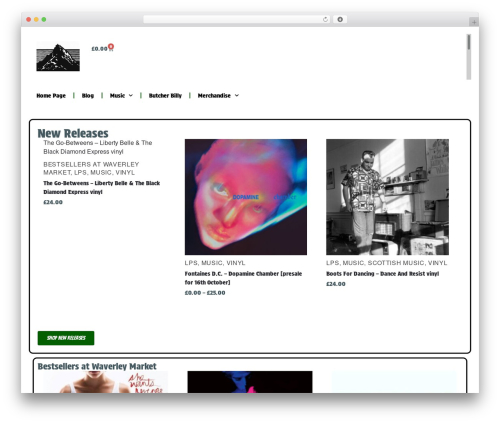Click the Shop New Releases button
500x423 pixels.
(x=66, y=338)
